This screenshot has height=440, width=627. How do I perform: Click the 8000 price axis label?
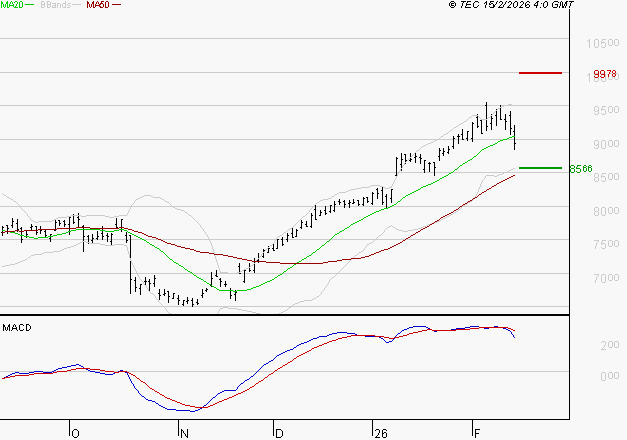[x=606, y=211]
